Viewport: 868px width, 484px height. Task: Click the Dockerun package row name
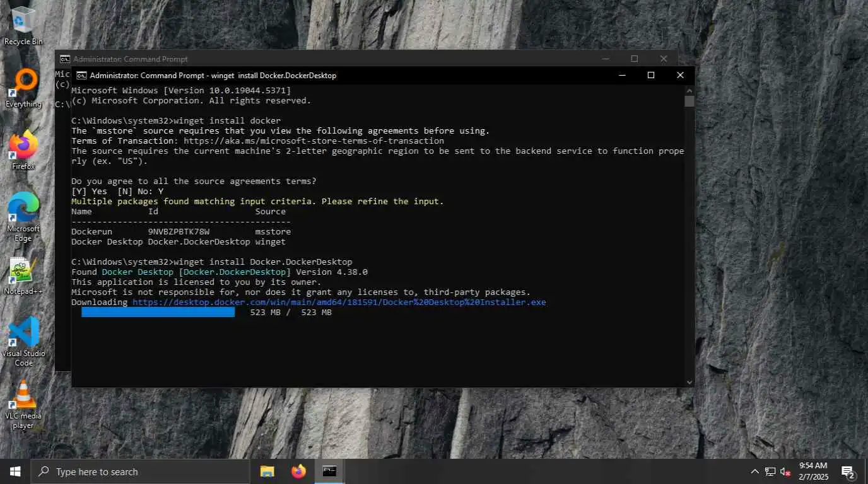click(x=91, y=231)
